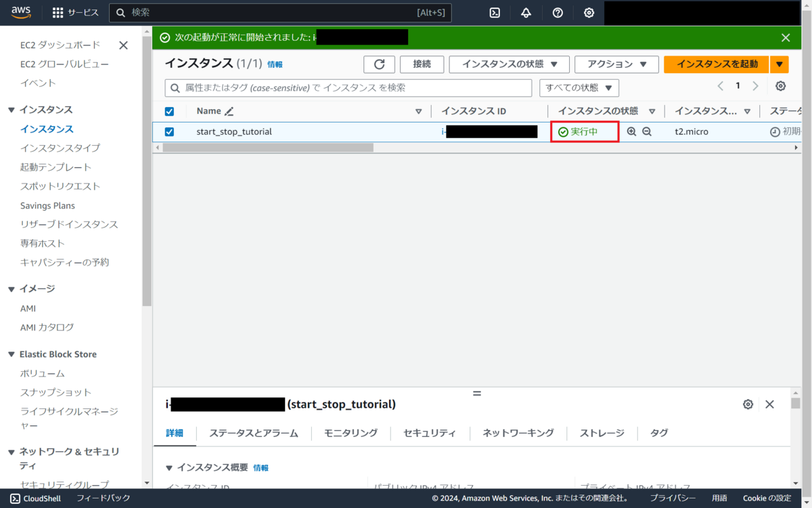Screen dimensions: 812x508
Task: Close the EC2 sidebar navigation panel
Action: [x=123, y=45]
